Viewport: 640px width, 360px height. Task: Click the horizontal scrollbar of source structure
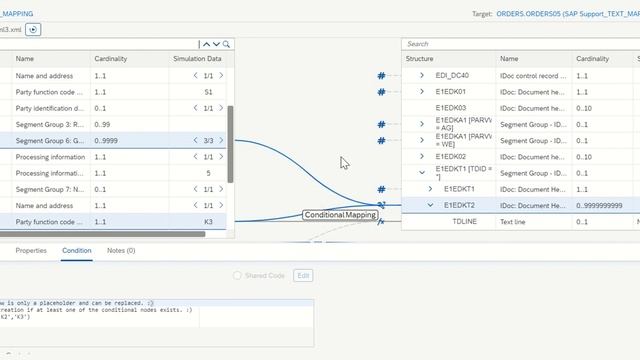[x=102, y=234]
